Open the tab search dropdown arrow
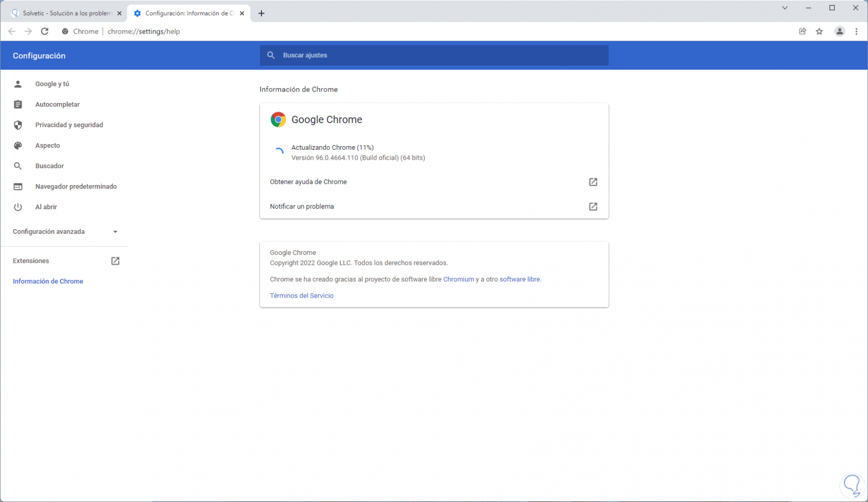The width and height of the screenshot is (868, 502). (785, 8)
